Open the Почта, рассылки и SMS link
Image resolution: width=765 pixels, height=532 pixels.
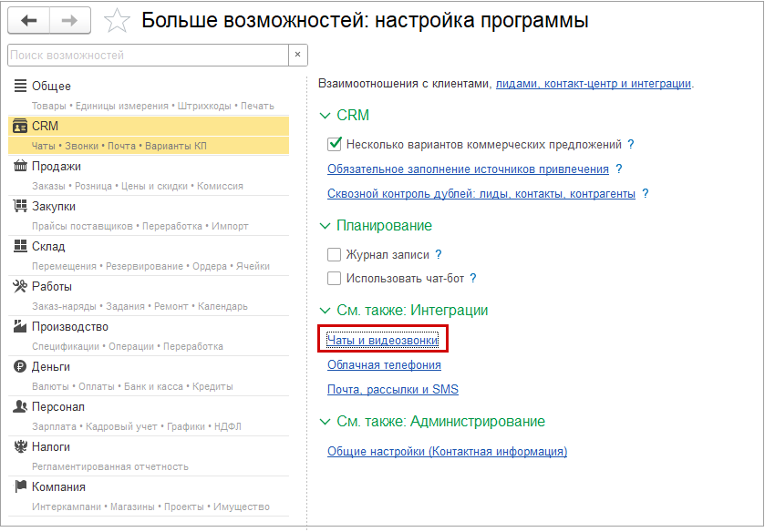pos(393,389)
